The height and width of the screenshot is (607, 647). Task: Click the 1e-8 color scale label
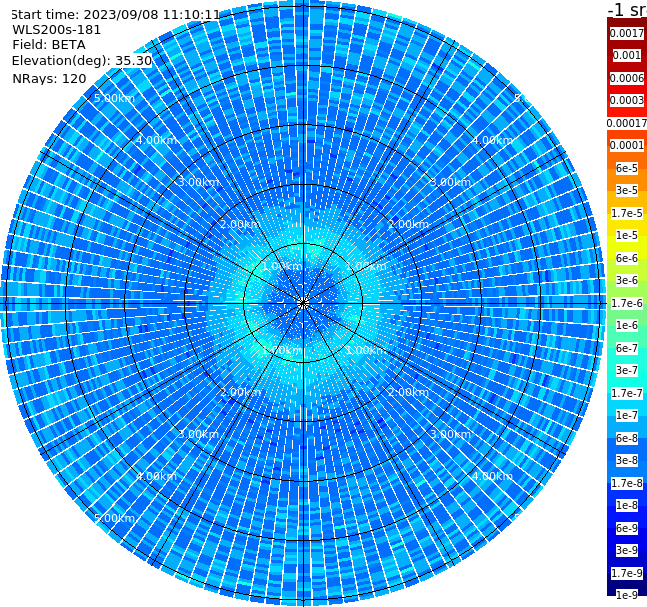(x=627, y=505)
